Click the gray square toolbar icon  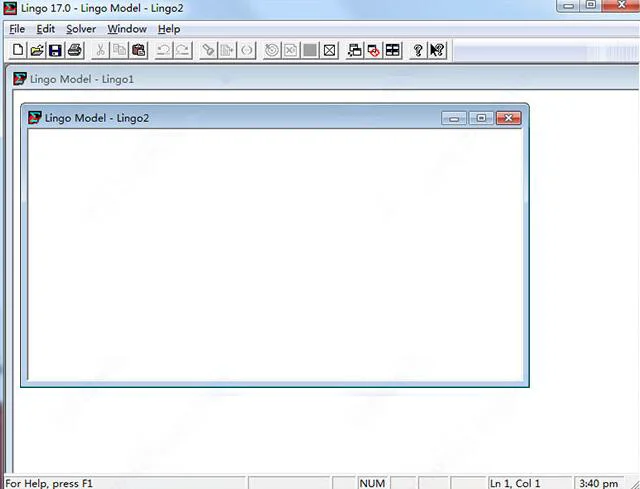310,50
